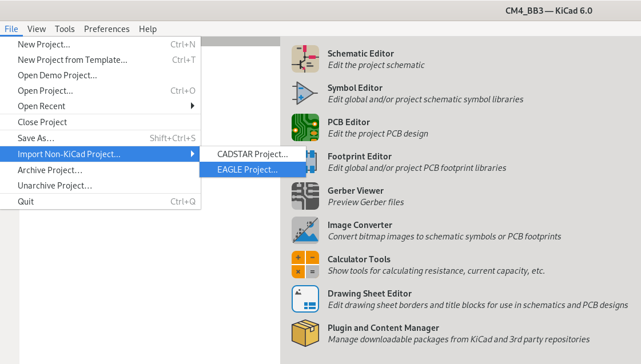Viewport: 641px width, 364px height.
Task: Click New Project... in File menu
Action: click(44, 45)
